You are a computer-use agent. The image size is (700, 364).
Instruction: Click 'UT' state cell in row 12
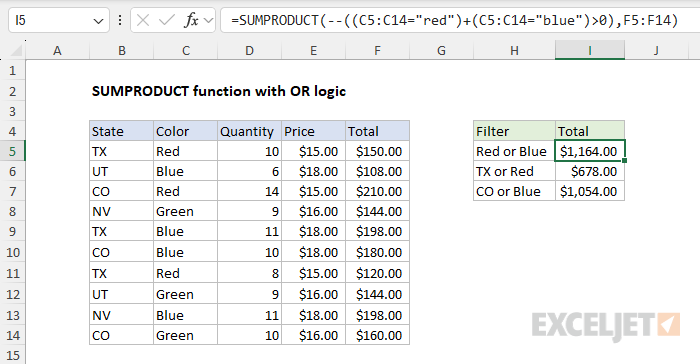[x=121, y=294]
